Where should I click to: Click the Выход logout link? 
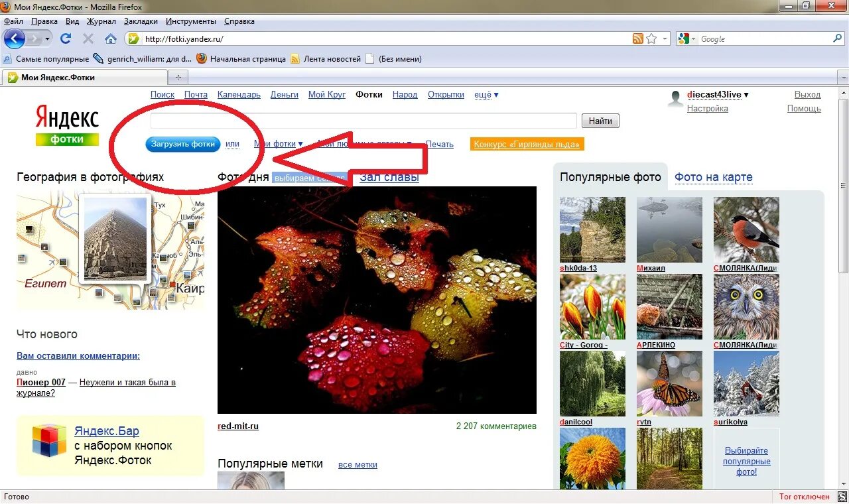(807, 94)
